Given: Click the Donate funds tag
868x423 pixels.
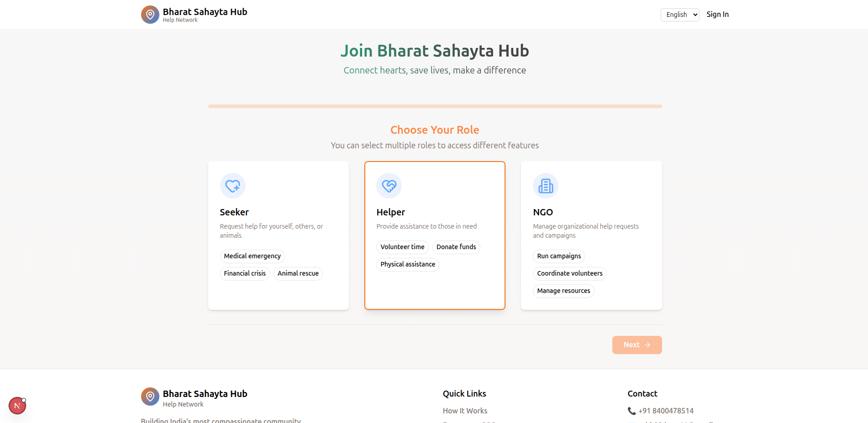Looking at the screenshot, I should (x=456, y=247).
